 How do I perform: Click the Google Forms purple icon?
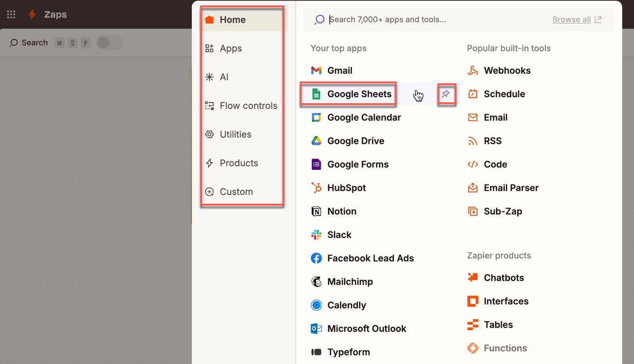tap(316, 164)
